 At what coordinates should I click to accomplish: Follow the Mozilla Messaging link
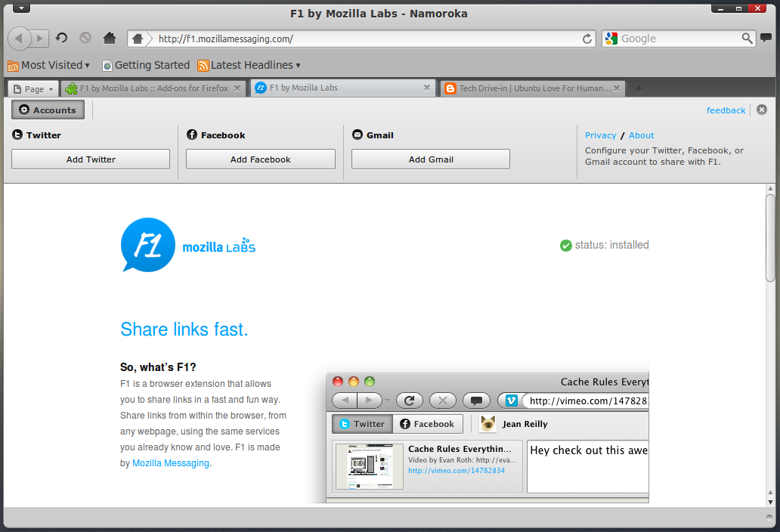tap(170, 462)
